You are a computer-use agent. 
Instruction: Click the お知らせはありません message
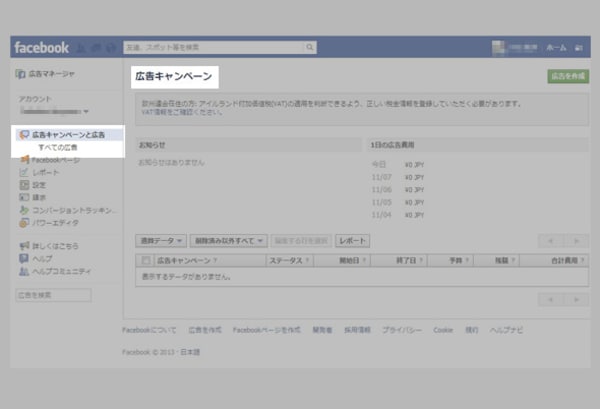(171, 163)
